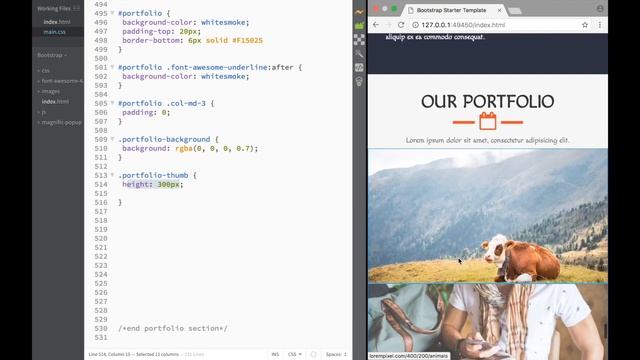Expand the images folder in the file tree

(x=49, y=91)
